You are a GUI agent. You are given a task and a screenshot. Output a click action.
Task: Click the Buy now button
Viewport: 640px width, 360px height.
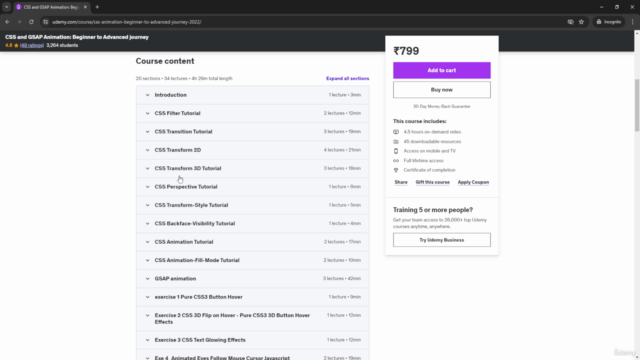442,90
